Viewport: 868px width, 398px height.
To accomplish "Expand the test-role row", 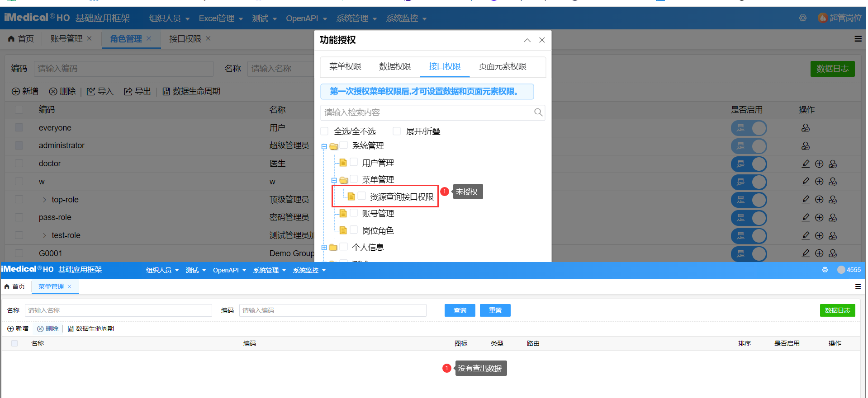I will (44, 235).
